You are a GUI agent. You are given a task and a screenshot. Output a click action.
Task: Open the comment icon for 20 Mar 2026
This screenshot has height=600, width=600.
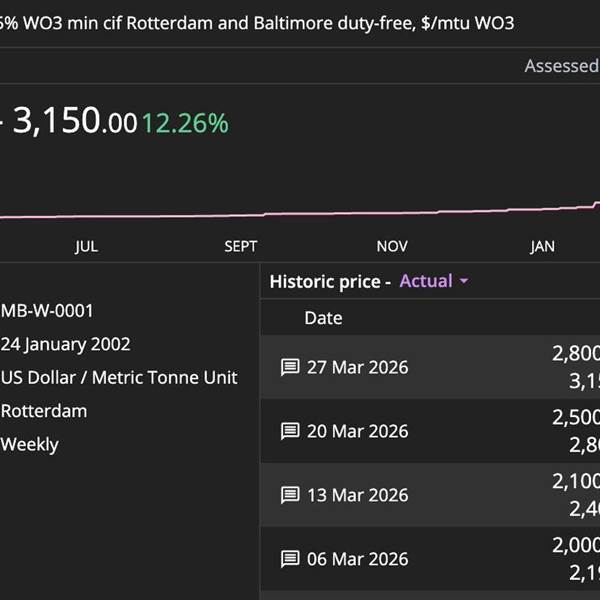(x=290, y=431)
